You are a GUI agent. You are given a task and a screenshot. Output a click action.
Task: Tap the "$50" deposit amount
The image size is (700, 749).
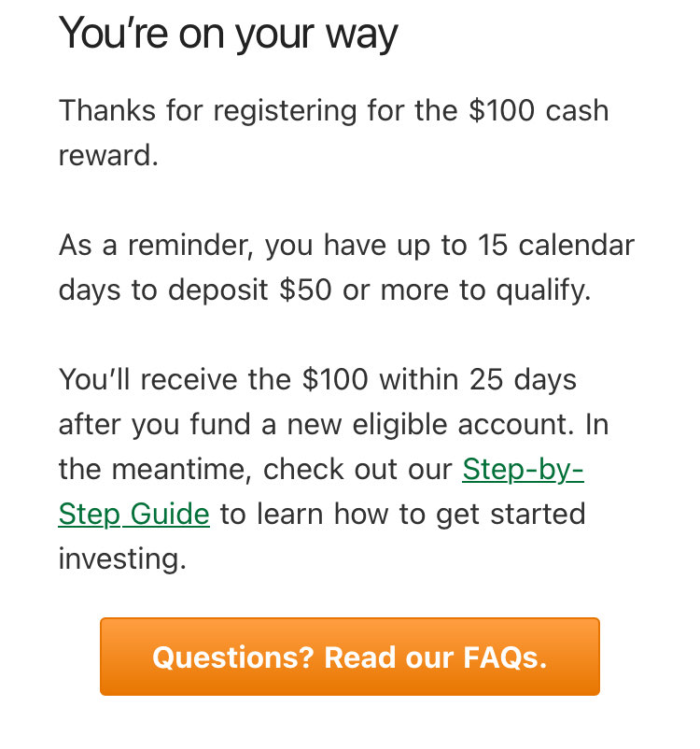coord(305,290)
